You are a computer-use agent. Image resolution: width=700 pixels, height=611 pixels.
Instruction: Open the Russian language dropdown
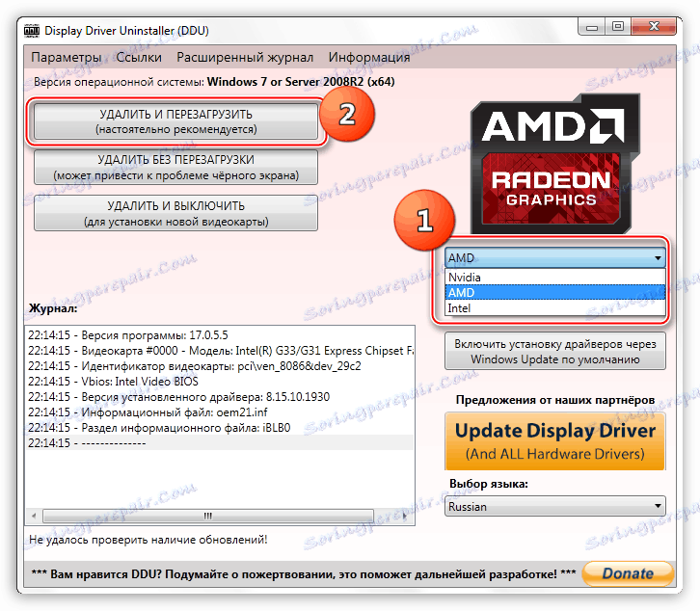(x=555, y=507)
